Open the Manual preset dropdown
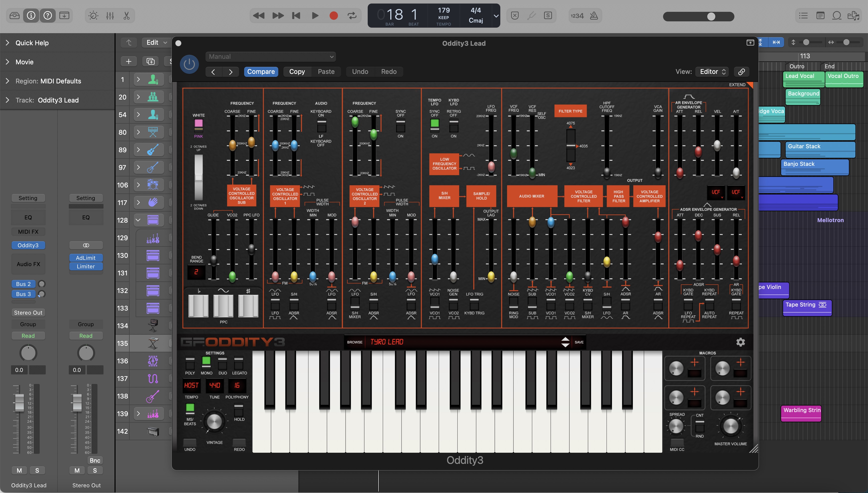The height and width of the screenshot is (493, 868). click(271, 57)
